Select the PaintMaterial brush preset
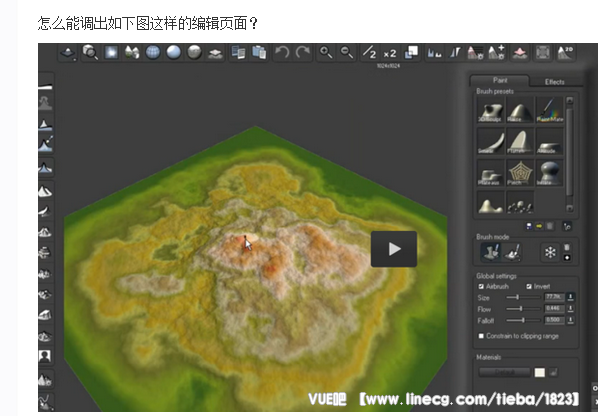607x416 pixels. pos(550,110)
